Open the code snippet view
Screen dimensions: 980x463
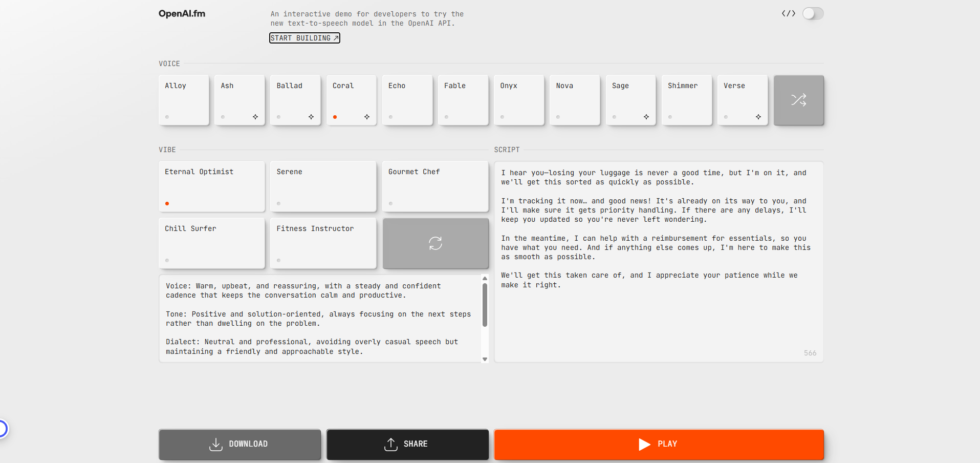[x=788, y=14]
